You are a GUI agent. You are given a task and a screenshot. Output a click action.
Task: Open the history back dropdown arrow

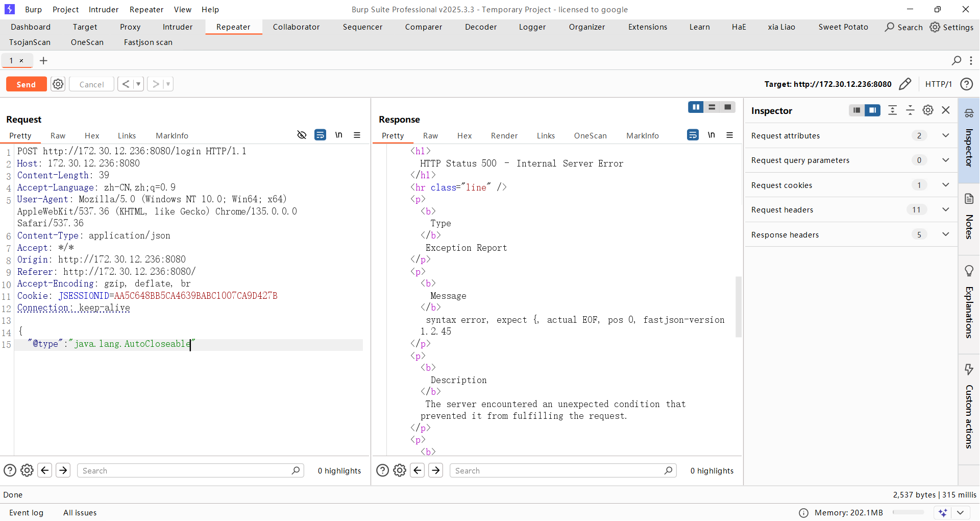tap(138, 84)
